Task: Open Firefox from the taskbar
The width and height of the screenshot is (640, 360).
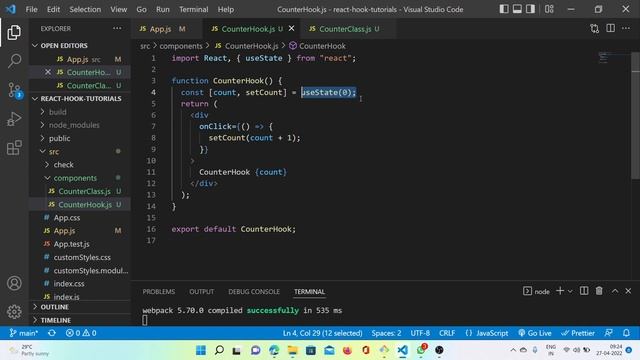Action: coord(347,350)
